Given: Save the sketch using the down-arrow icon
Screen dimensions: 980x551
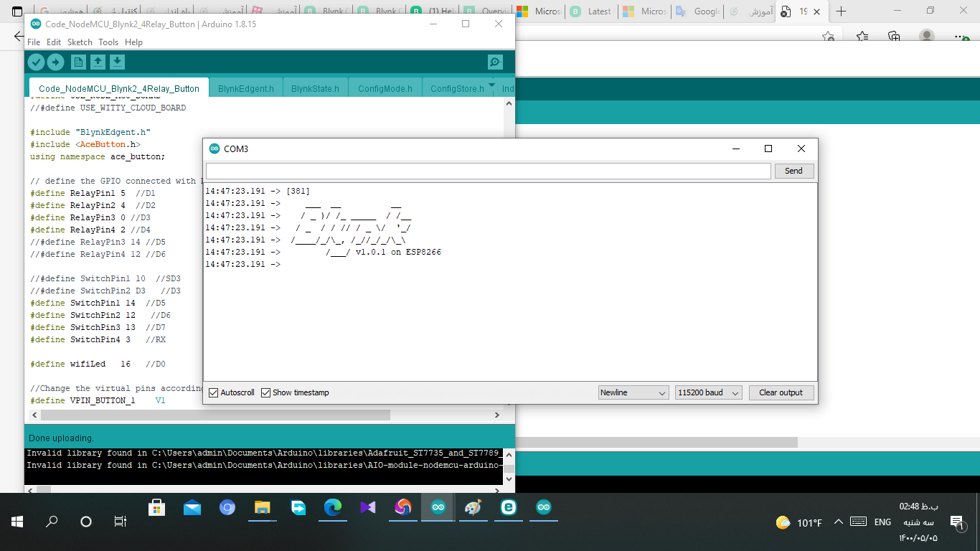Looking at the screenshot, I should (x=117, y=62).
